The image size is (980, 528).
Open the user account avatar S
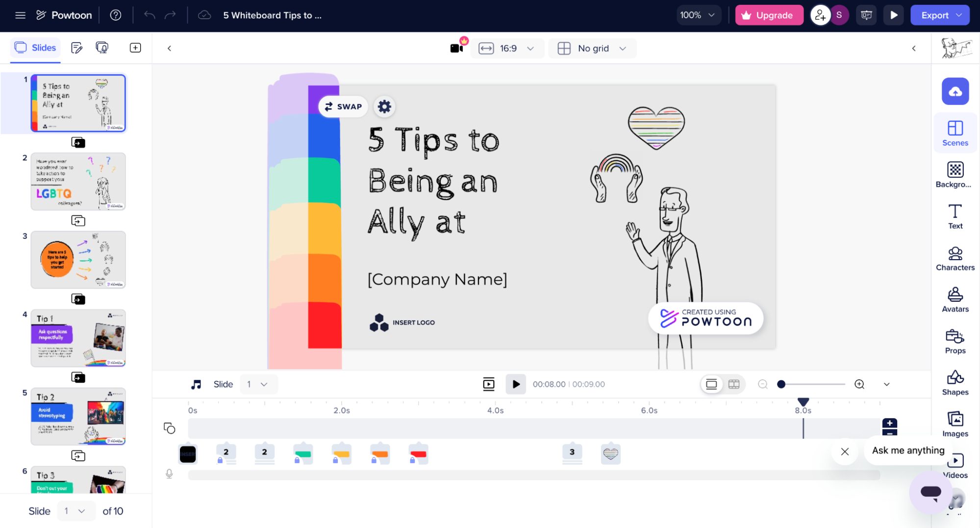[839, 15]
